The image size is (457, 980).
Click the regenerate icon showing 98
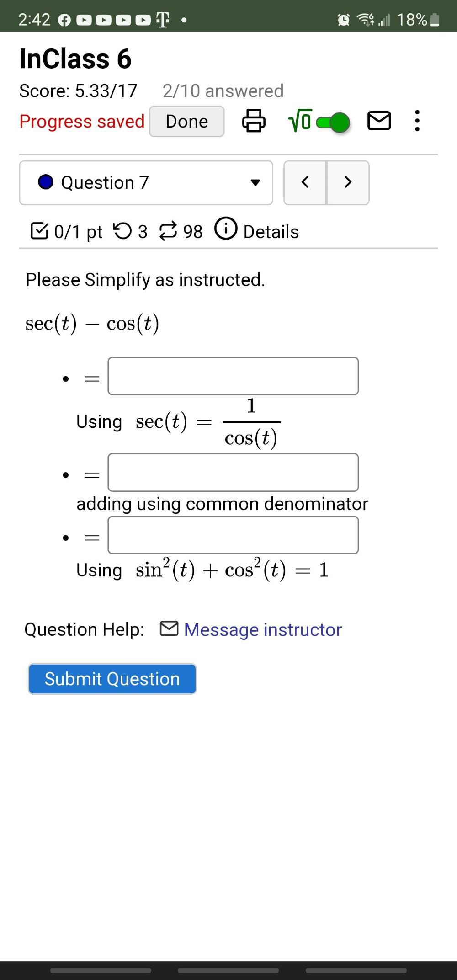coord(168,231)
